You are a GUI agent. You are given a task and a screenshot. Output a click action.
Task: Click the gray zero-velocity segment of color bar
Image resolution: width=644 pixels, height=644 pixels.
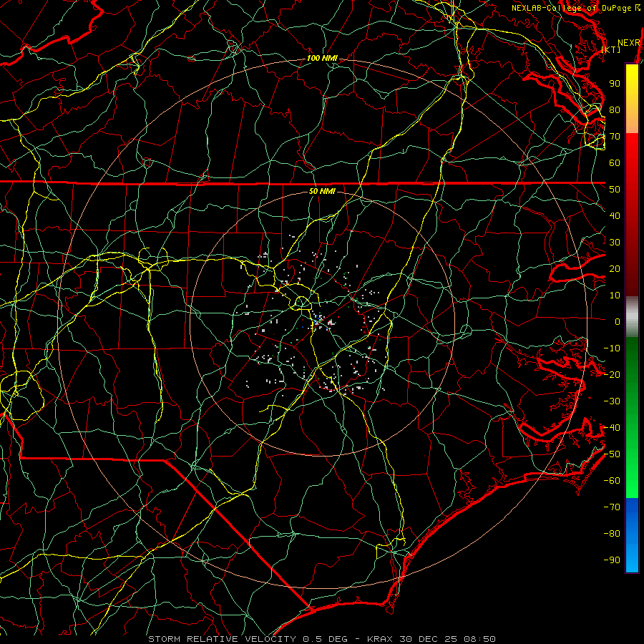pyautogui.click(x=632, y=317)
